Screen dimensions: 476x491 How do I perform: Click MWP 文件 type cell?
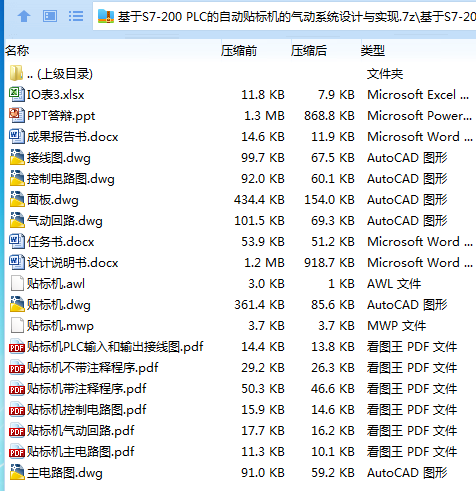point(396,326)
